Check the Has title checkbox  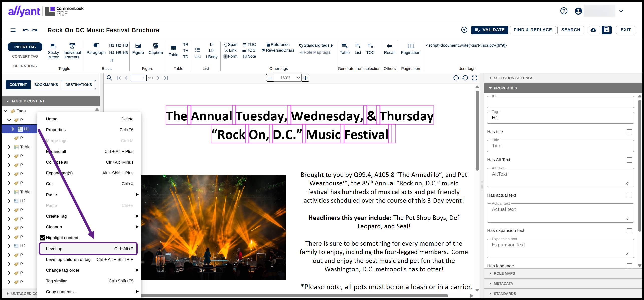click(x=629, y=132)
